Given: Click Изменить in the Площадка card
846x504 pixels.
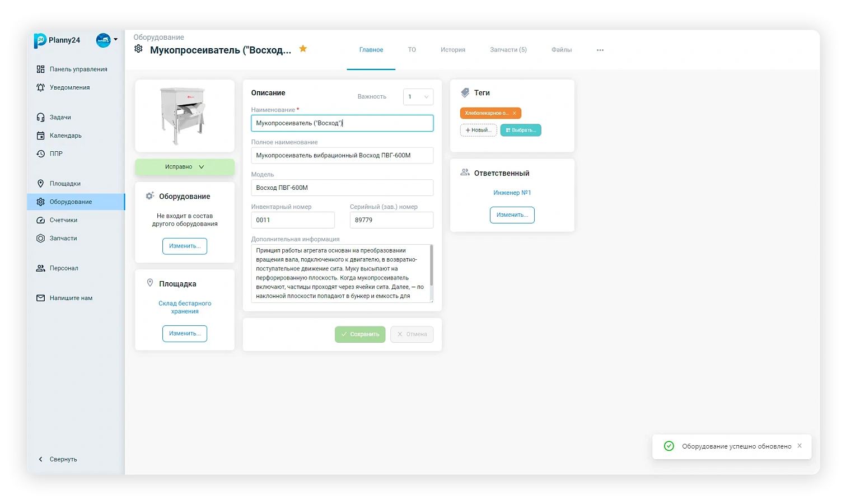Looking at the screenshot, I should coord(185,334).
